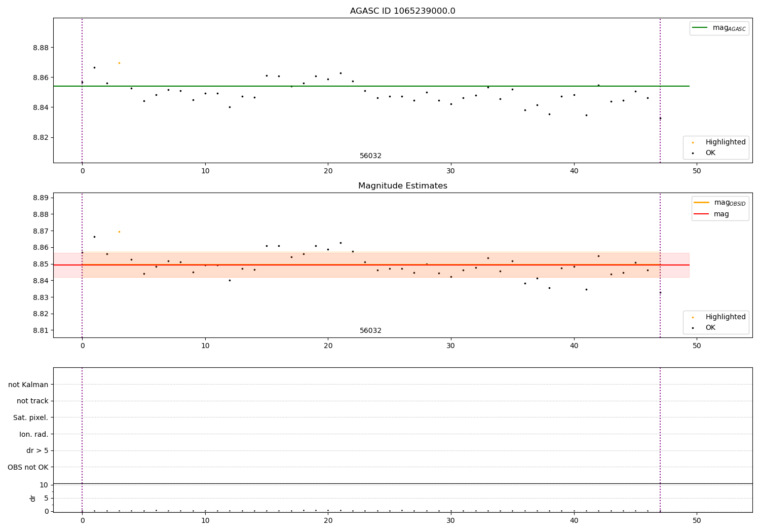Click the "not track" row label
The image size is (760, 532).
tap(32, 401)
